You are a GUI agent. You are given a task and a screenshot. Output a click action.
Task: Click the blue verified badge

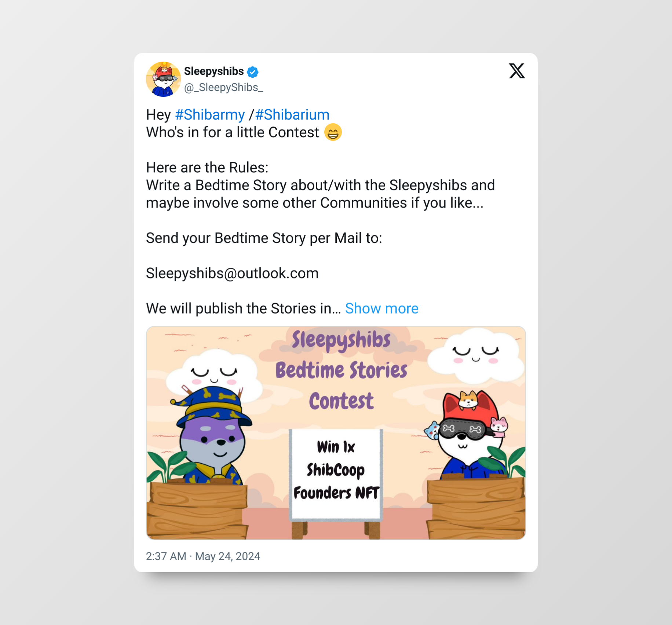click(252, 72)
